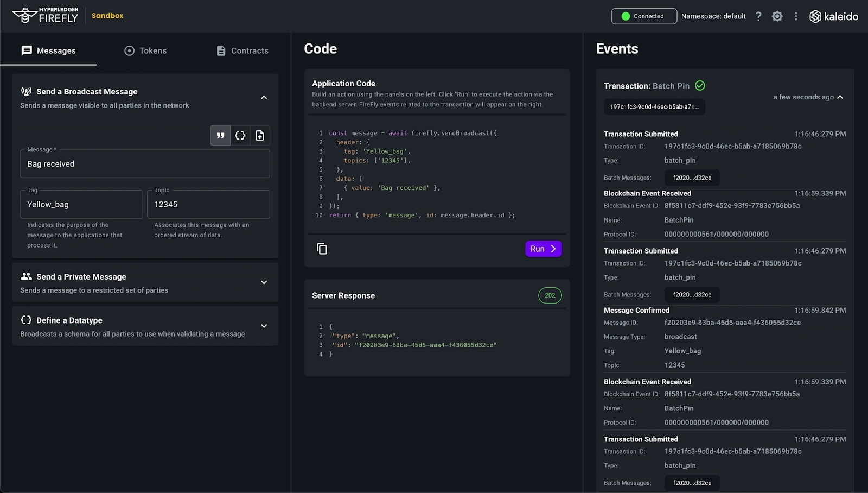Collapse the Batch Pin transaction events
Screen dimensions: 868x493
840,97
